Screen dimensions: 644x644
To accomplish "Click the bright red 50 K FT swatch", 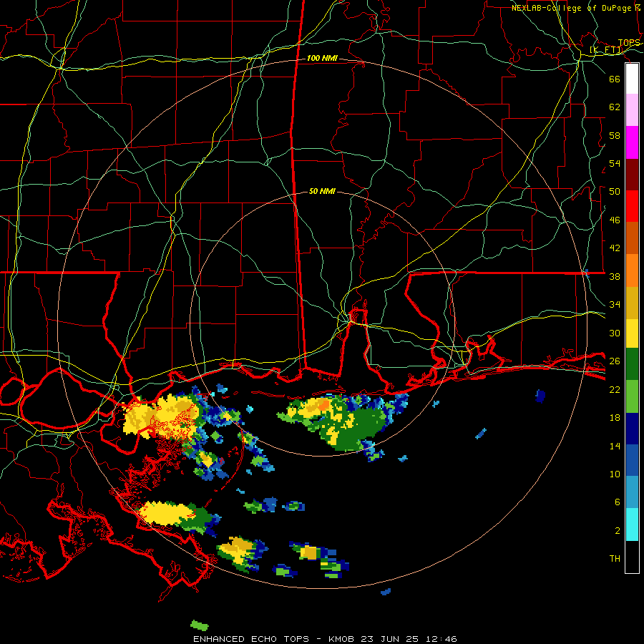I will coord(632,206).
